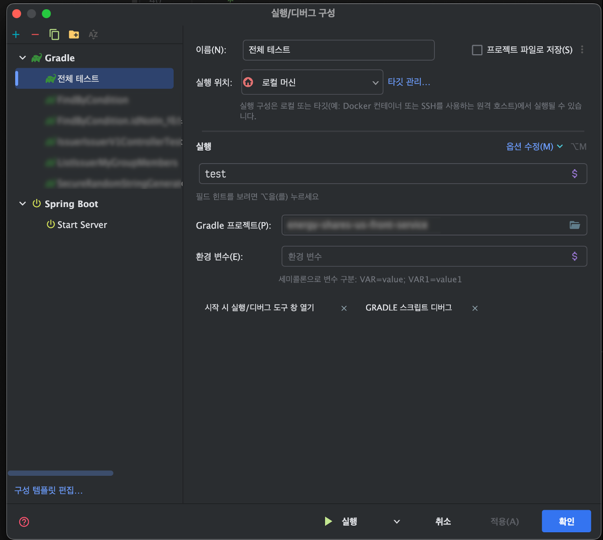Remove the GRADLE 스크립트 디버그 option

(x=475, y=308)
